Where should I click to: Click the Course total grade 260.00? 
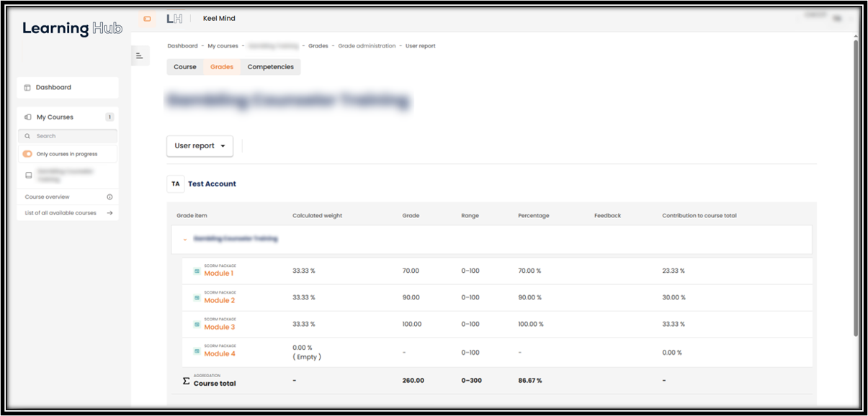tap(413, 381)
